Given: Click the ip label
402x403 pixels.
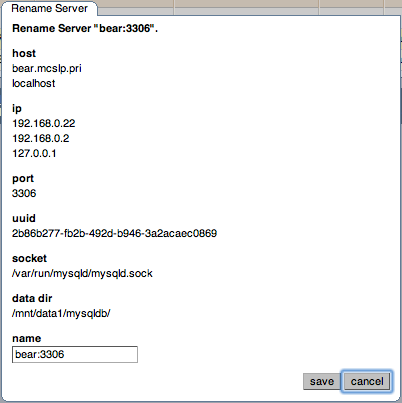Looking at the screenshot, I should click(x=17, y=109).
